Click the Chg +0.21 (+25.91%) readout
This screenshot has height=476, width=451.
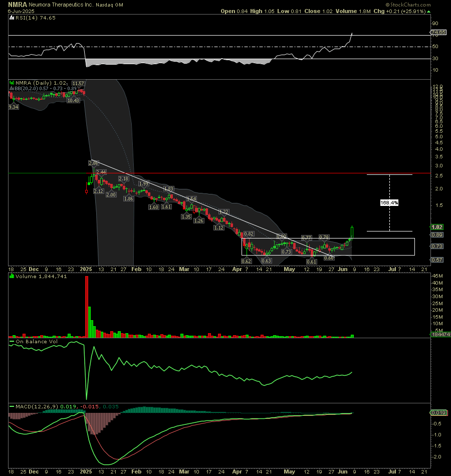tap(399, 11)
